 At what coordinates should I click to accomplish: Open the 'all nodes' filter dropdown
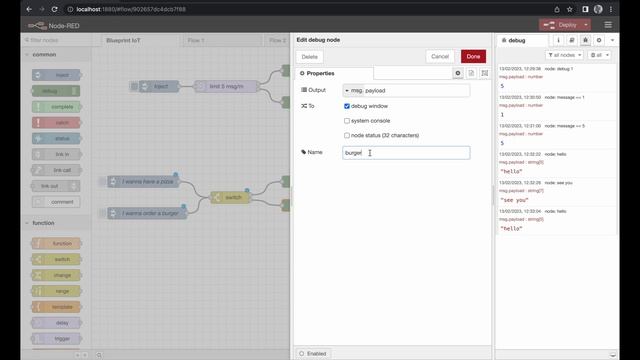point(564,55)
